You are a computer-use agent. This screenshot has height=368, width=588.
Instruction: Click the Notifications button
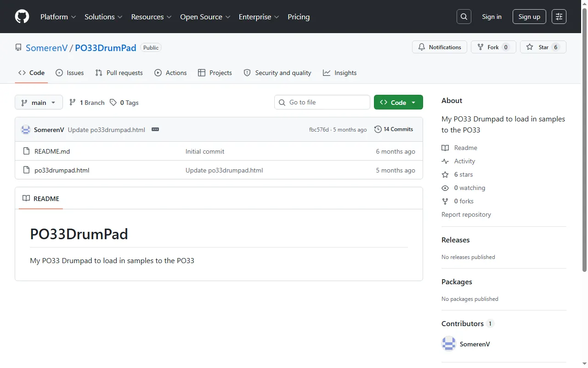440,47
